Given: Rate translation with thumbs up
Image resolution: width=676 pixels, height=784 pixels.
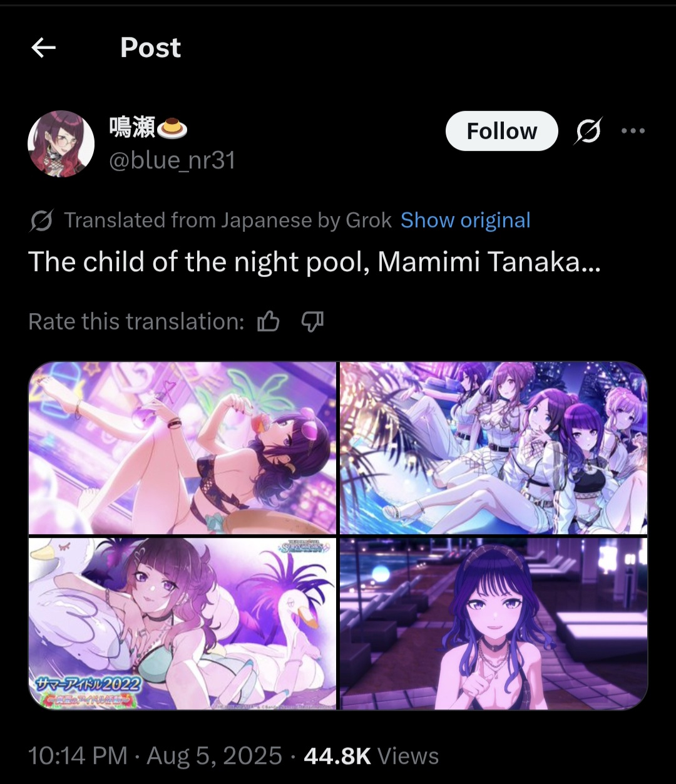Looking at the screenshot, I should pyautogui.click(x=269, y=322).
